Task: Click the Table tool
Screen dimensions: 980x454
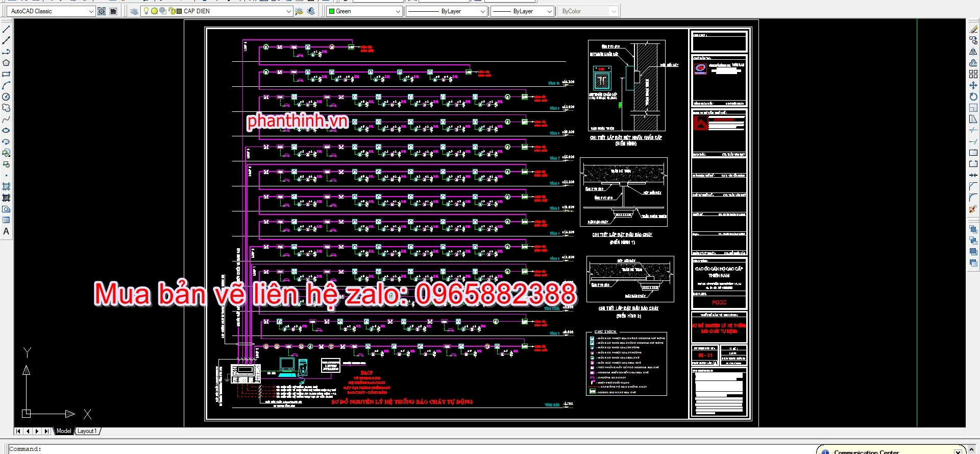Action: (x=6, y=220)
